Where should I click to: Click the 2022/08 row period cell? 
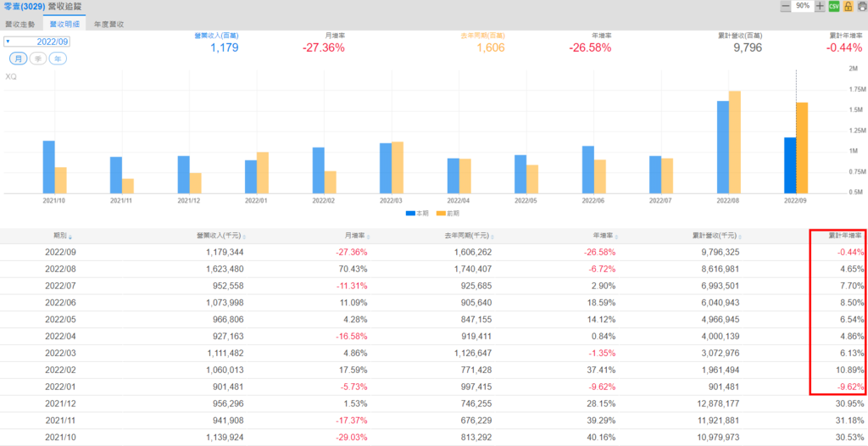pos(60,270)
